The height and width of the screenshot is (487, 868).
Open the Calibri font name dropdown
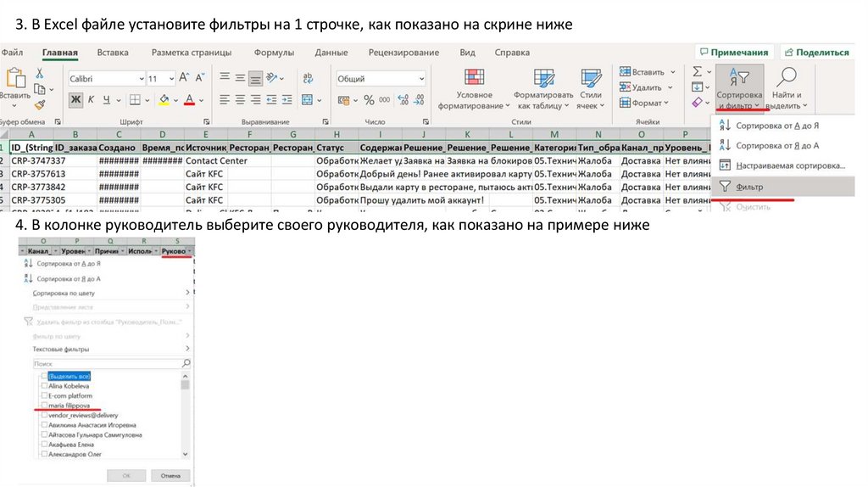coord(105,79)
